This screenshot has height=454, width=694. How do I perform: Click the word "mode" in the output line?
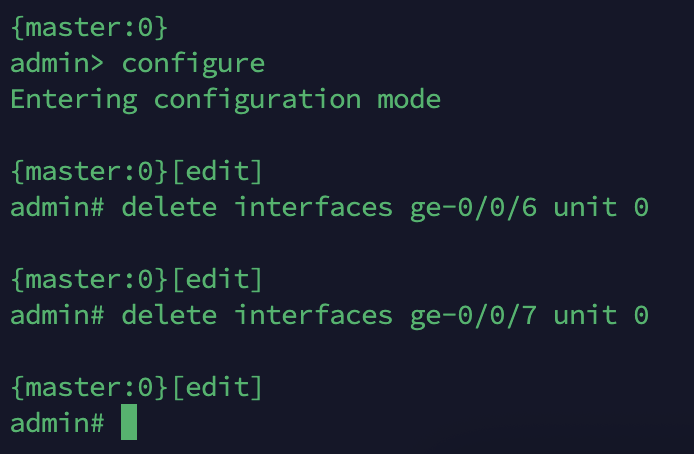click(x=408, y=100)
